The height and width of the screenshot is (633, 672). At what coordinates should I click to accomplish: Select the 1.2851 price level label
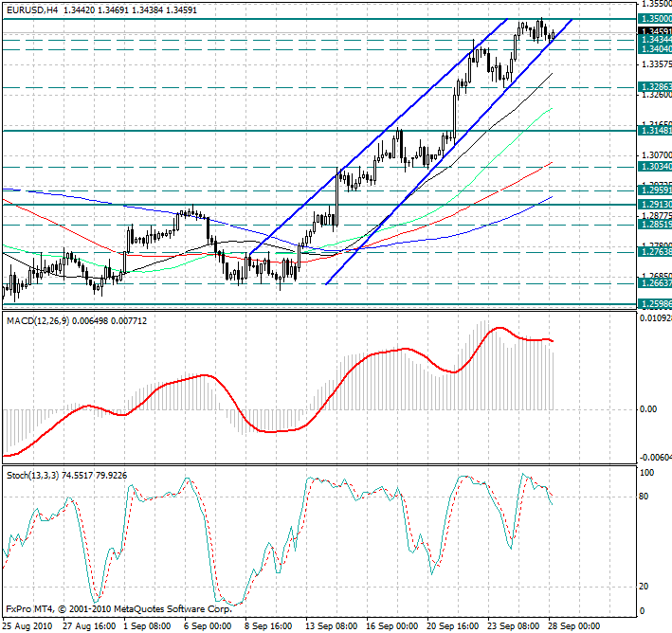pyautogui.click(x=655, y=225)
